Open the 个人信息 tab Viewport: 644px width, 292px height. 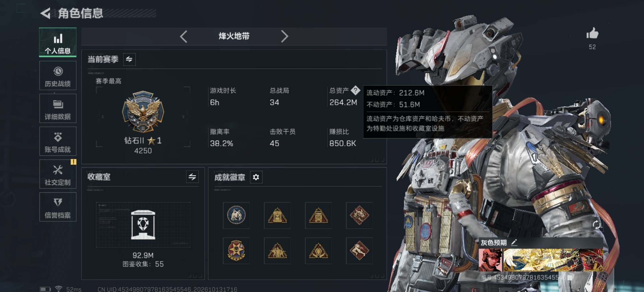[x=58, y=42]
